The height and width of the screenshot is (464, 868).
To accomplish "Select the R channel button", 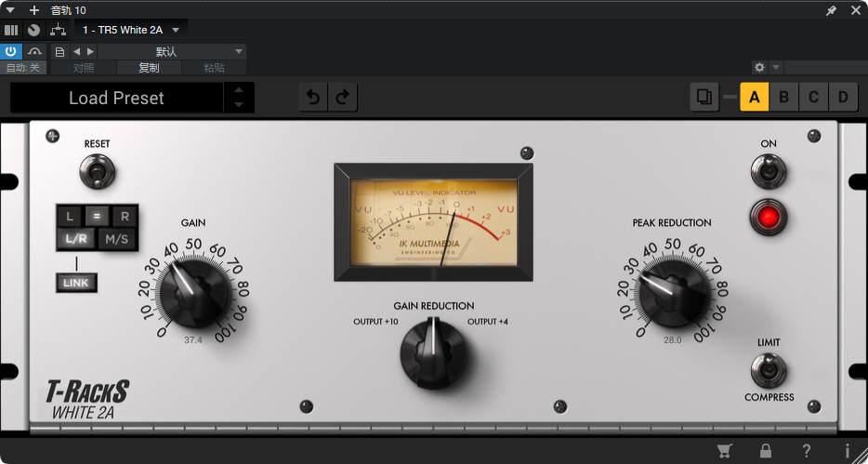I will click(125, 217).
